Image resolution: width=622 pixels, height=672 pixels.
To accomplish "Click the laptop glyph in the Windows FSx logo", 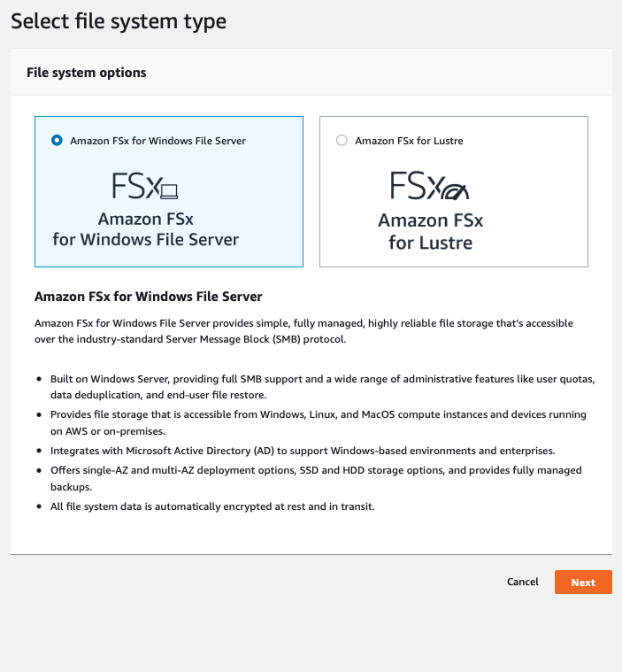I will [x=170, y=189].
